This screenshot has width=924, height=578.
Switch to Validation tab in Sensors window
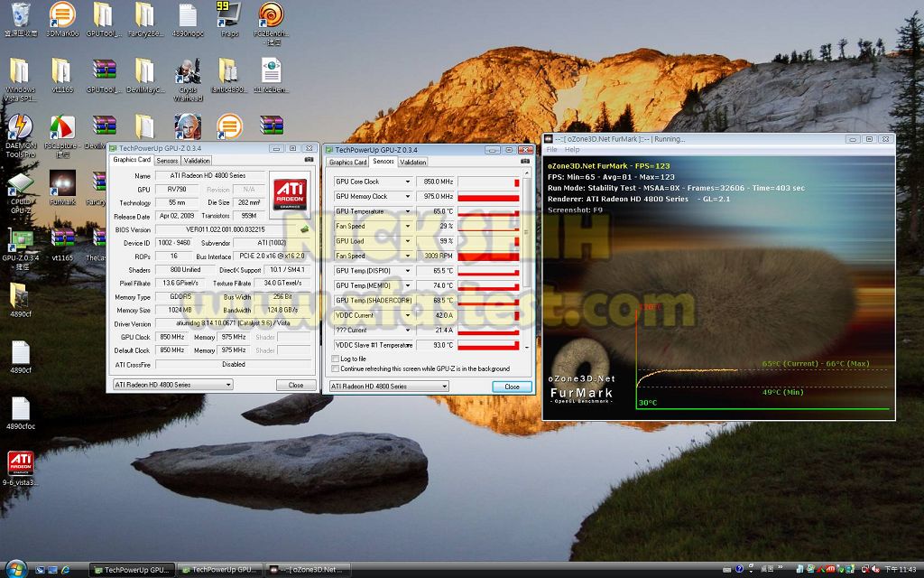(x=412, y=162)
